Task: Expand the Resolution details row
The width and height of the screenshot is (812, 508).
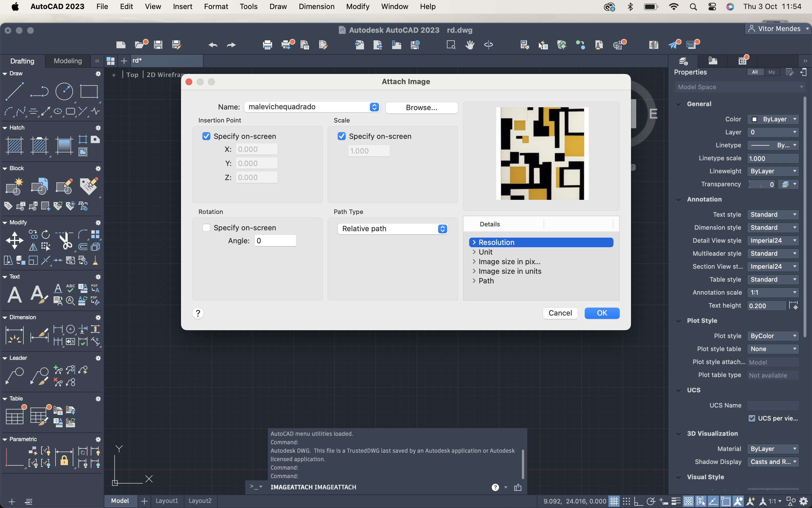Action: point(474,242)
